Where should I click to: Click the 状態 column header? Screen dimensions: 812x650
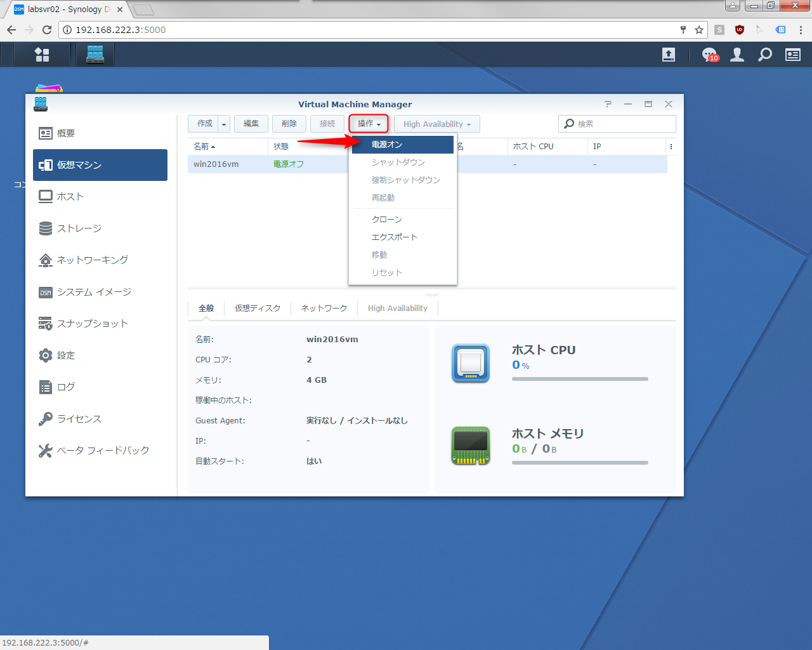click(308, 147)
